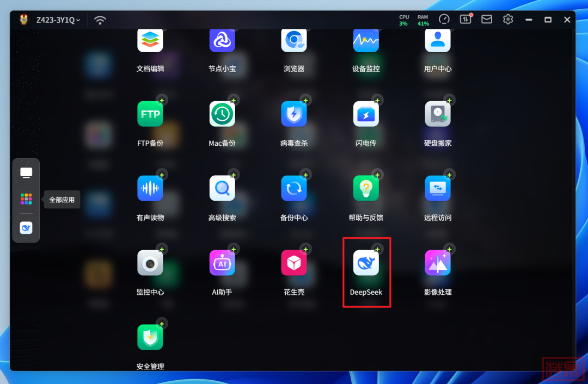Add 花生壳 using its plus badge
The width and height of the screenshot is (588, 384).
point(305,249)
